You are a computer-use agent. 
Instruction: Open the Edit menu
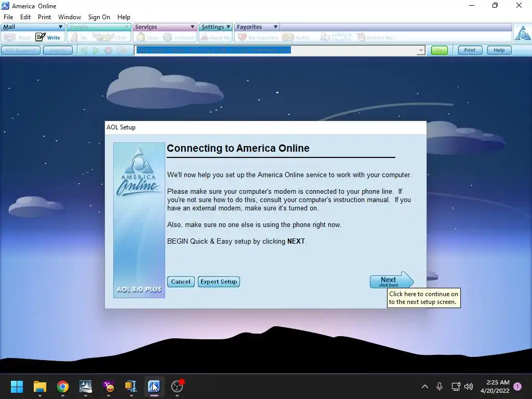click(25, 17)
